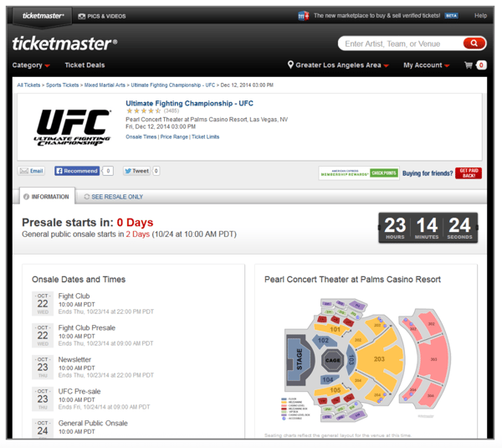Image resolution: width=502 pixels, height=448 pixels.
Task: Open the Ticket Deals menu item
Action: [x=85, y=65]
